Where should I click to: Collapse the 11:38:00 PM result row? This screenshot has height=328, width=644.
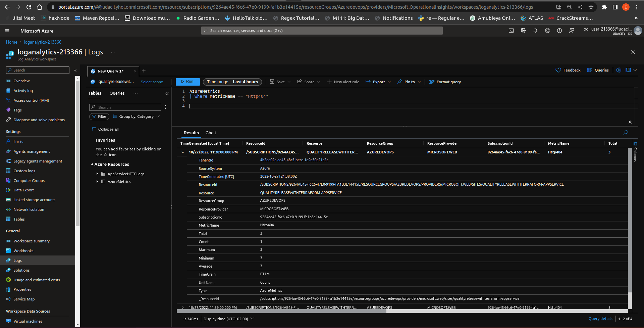click(x=183, y=152)
